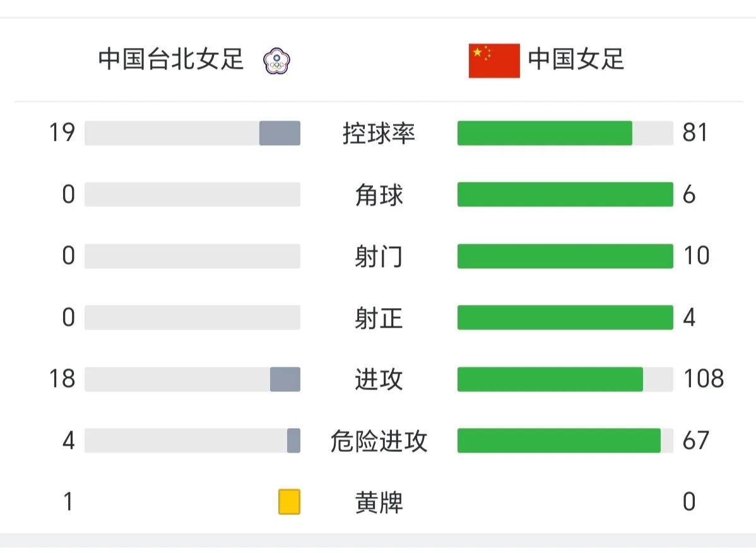Open 中国女足 team name
Viewport: 756px width, 553px height.
[x=576, y=59]
